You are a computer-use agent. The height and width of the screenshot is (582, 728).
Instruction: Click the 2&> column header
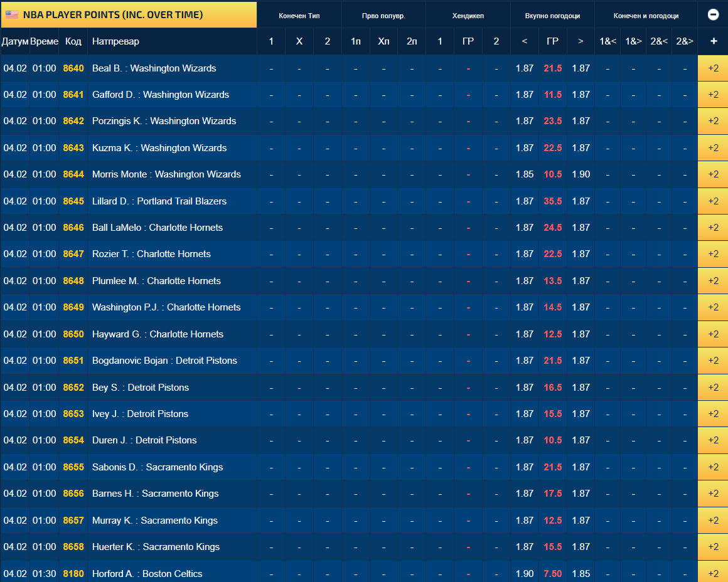pos(685,41)
